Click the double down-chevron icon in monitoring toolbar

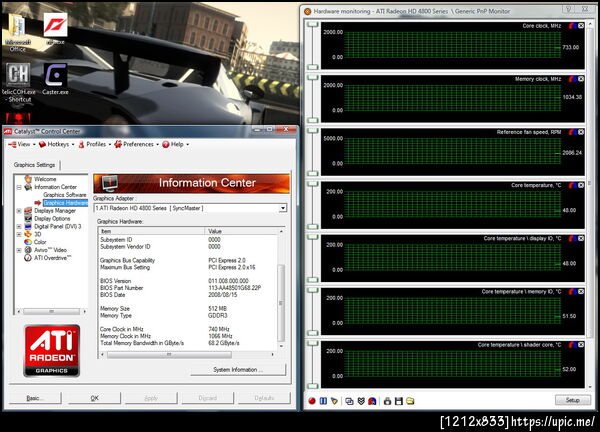tap(361, 401)
